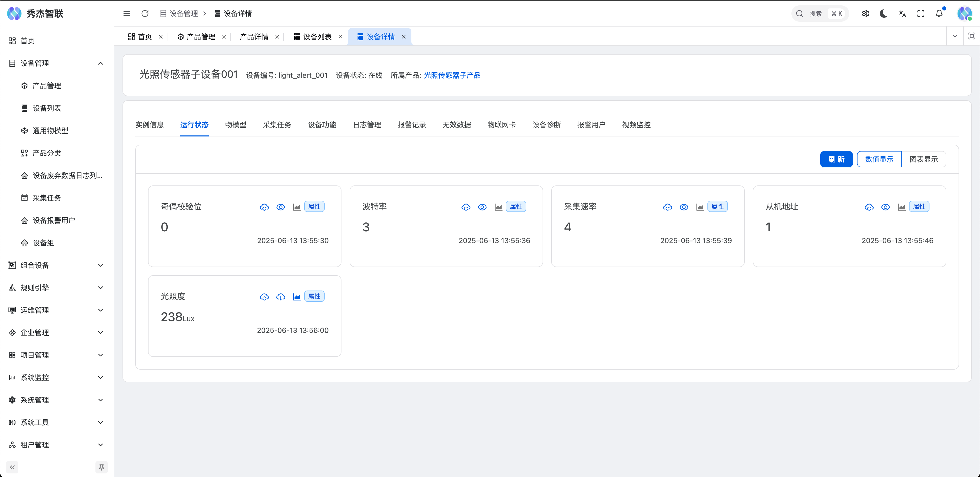Click the cloud sync icon on 光照度 card
This screenshot has width=980, height=477.
point(264,297)
